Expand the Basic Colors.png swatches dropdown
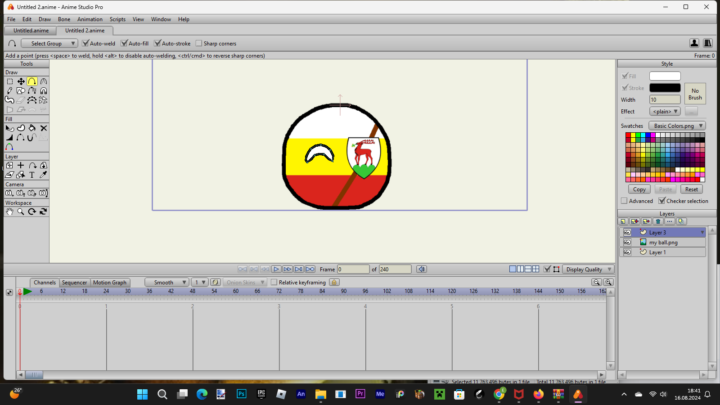720x405 pixels. pyautogui.click(x=679, y=126)
